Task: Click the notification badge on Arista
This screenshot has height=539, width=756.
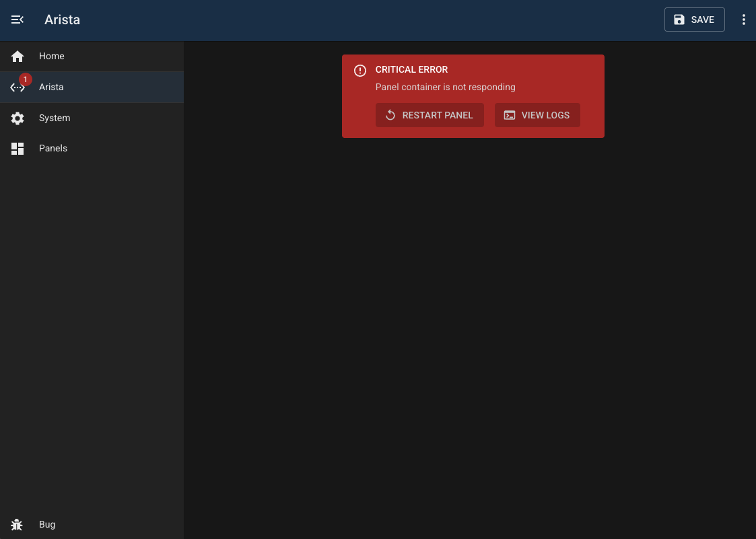Action: [26, 79]
